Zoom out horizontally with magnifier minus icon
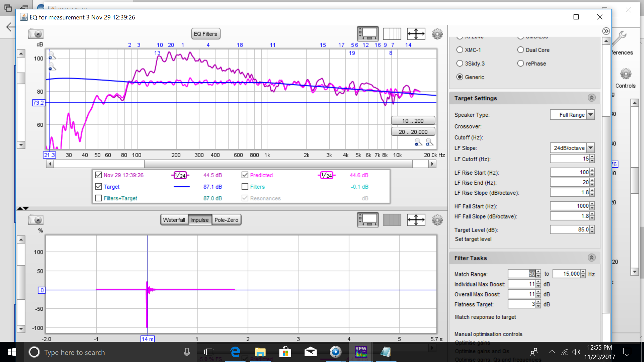This screenshot has height=362, width=644. (418, 142)
